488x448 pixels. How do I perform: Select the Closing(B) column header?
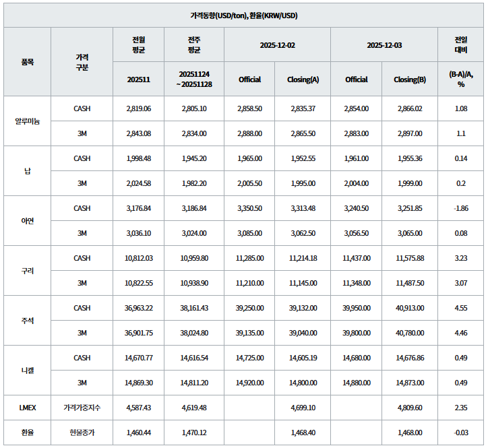[409, 79]
